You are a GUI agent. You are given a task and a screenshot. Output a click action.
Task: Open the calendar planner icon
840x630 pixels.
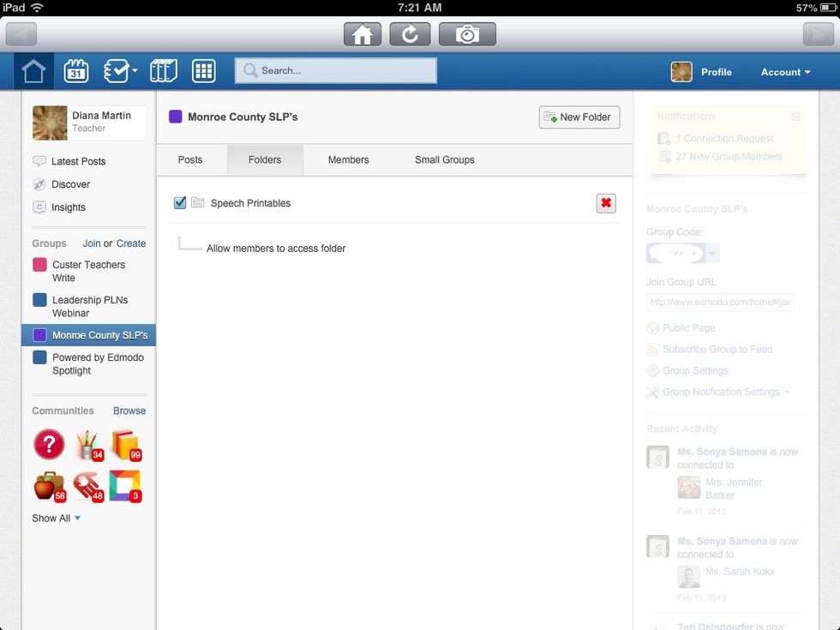pyautogui.click(x=76, y=70)
